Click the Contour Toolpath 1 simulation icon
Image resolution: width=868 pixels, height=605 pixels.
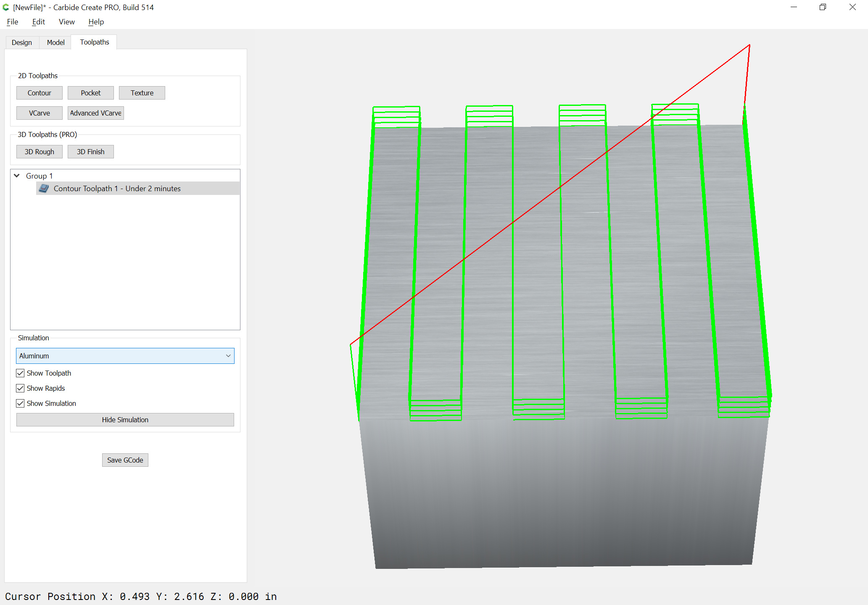(x=45, y=189)
